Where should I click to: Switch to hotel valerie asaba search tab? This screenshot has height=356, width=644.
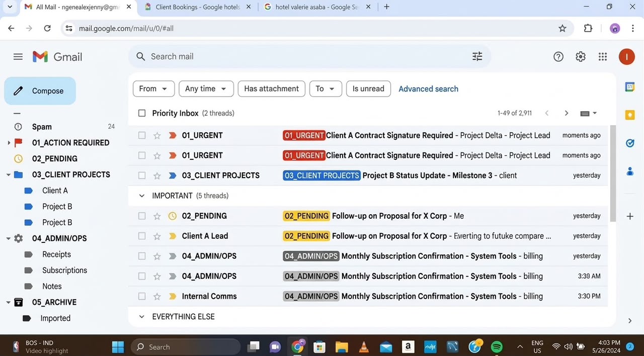[x=317, y=7]
